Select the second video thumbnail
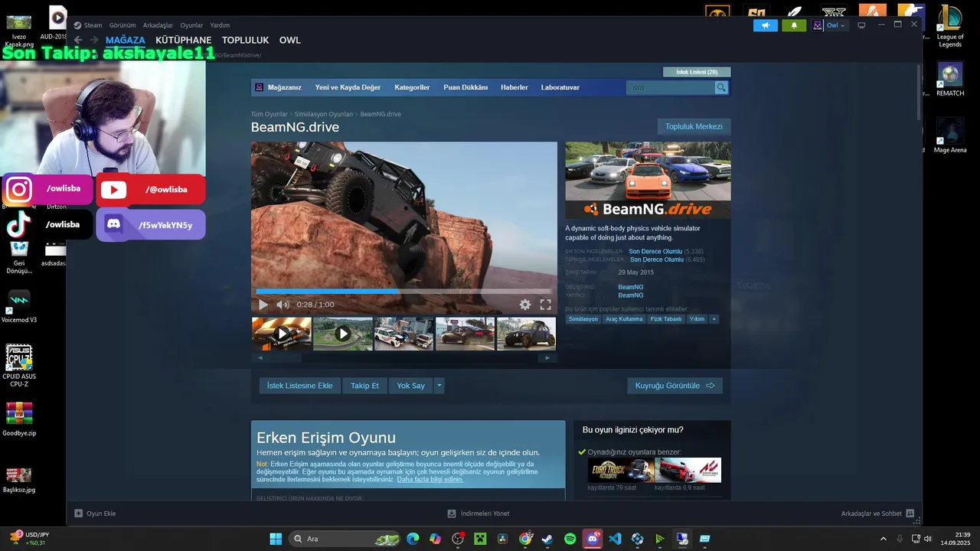The image size is (980, 551). click(x=343, y=334)
